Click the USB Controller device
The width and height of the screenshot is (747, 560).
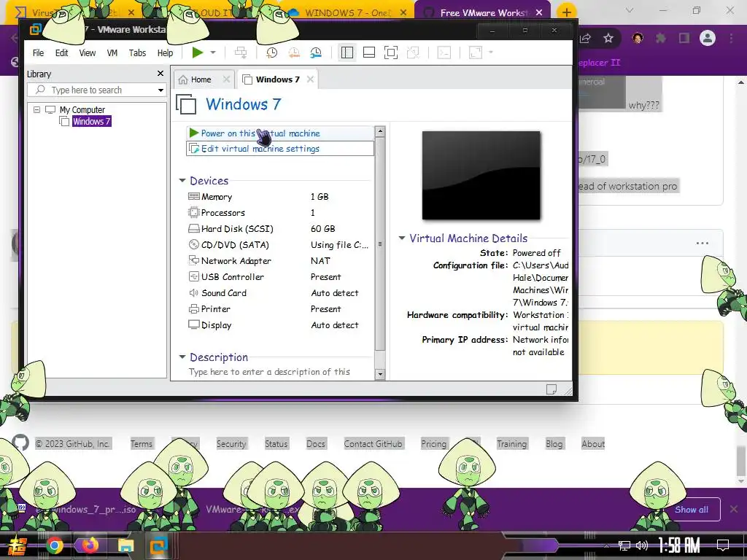click(x=279, y=277)
